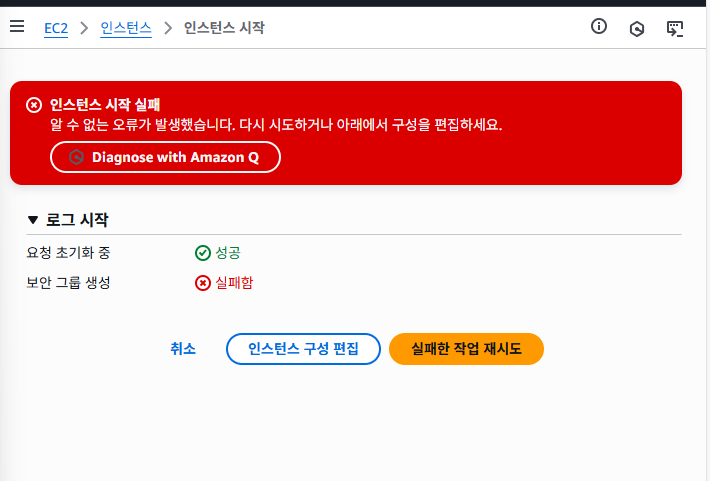The image size is (710, 481).
Task: Go to 인스턴스 breadcrumb link
Action: point(126,28)
